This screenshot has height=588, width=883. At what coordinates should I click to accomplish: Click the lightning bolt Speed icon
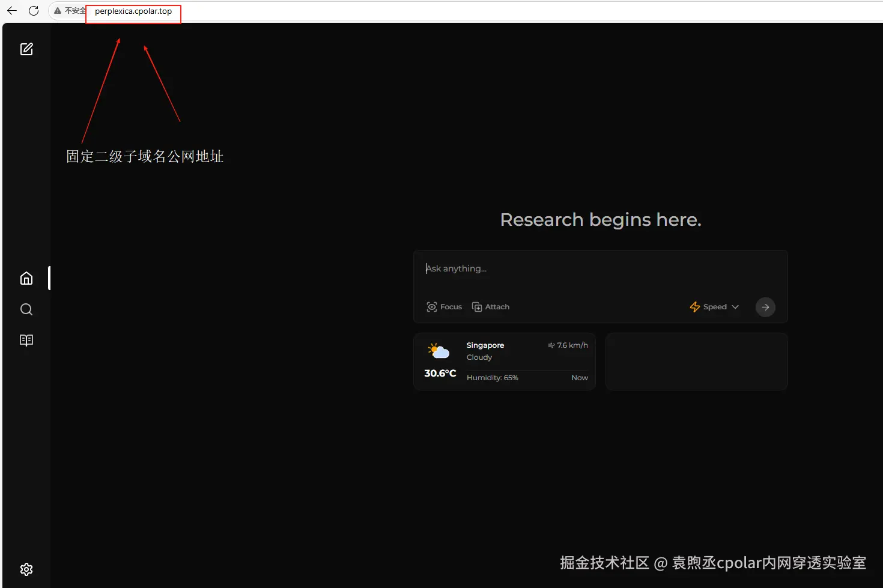click(695, 307)
